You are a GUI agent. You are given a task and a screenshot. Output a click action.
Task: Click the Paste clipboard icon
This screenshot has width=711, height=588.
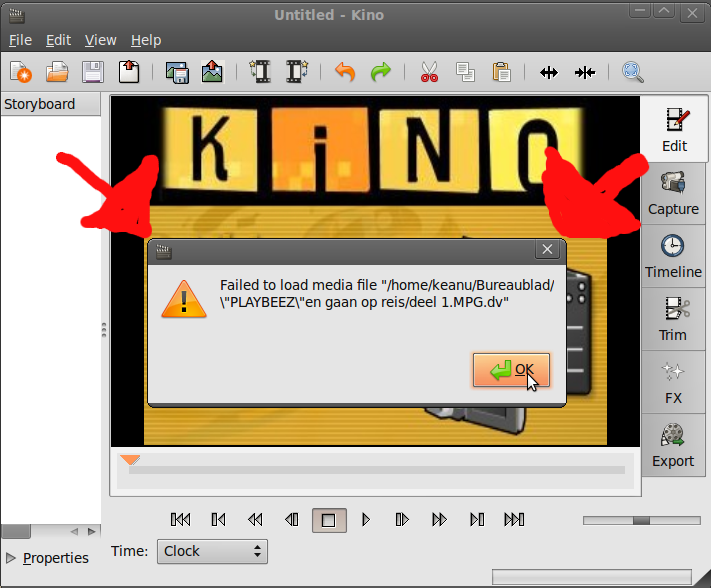[502, 72]
